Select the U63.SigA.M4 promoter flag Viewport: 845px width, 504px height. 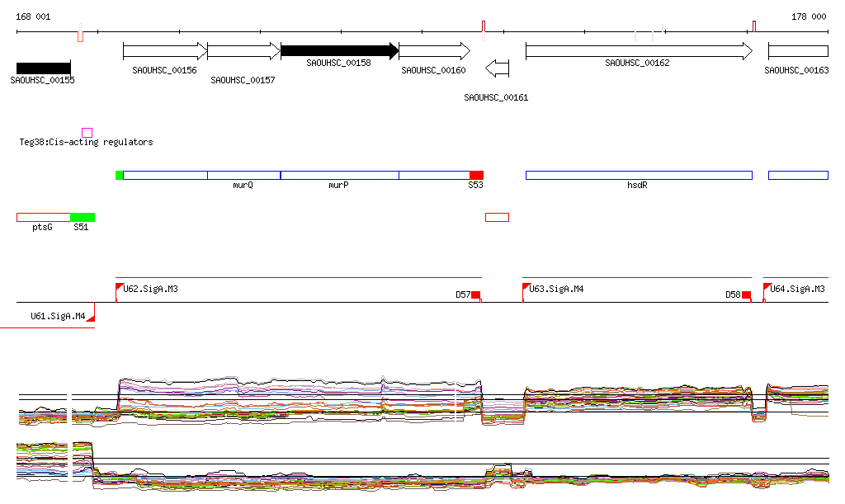pos(526,287)
